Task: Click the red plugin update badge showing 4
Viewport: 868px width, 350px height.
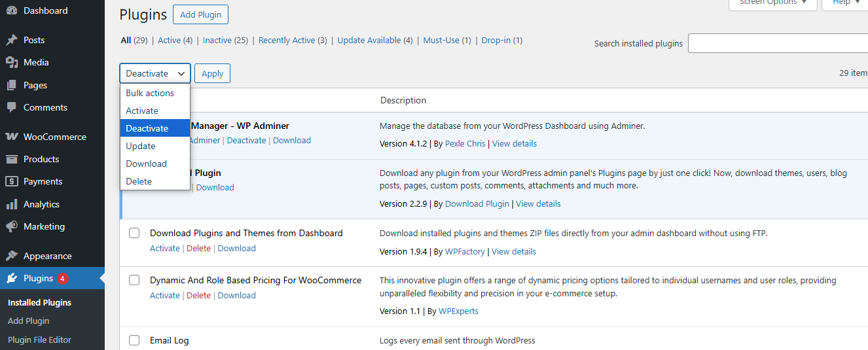Action: pyautogui.click(x=63, y=279)
